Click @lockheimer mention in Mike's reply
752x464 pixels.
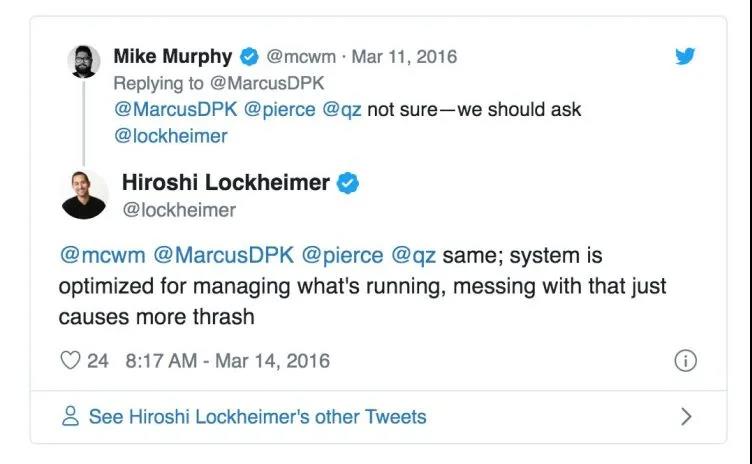click(x=171, y=136)
